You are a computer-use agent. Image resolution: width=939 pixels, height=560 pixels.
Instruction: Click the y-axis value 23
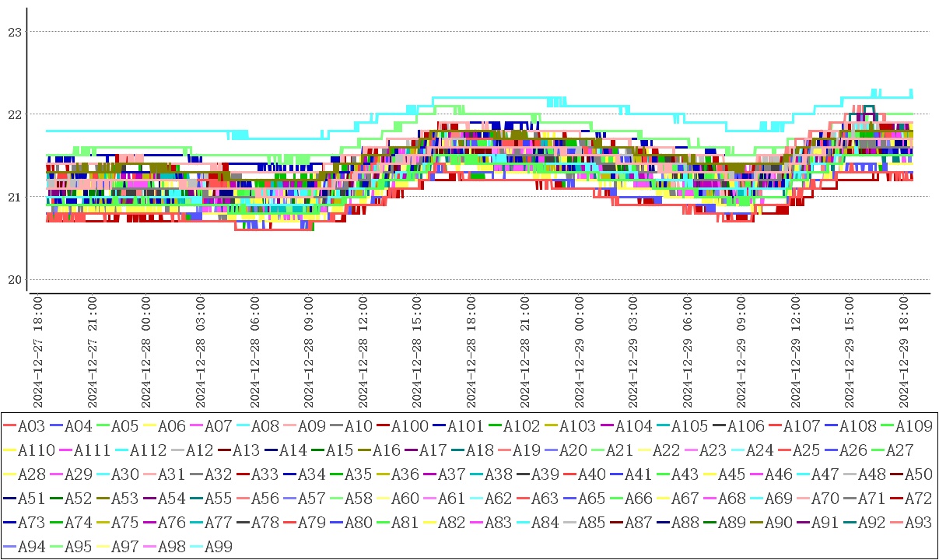tap(13, 32)
